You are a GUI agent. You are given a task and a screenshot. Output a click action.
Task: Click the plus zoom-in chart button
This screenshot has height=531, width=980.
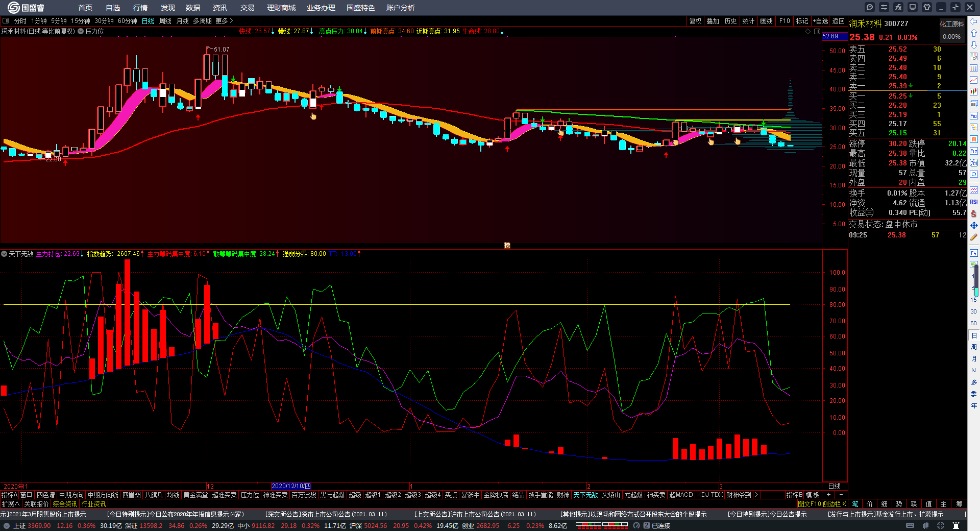click(828, 495)
